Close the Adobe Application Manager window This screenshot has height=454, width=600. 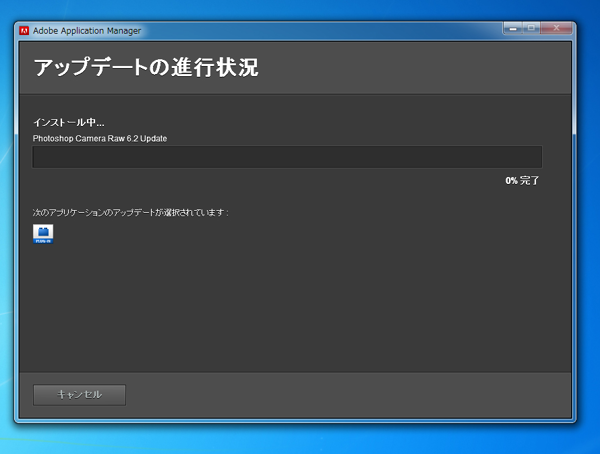pos(556,28)
